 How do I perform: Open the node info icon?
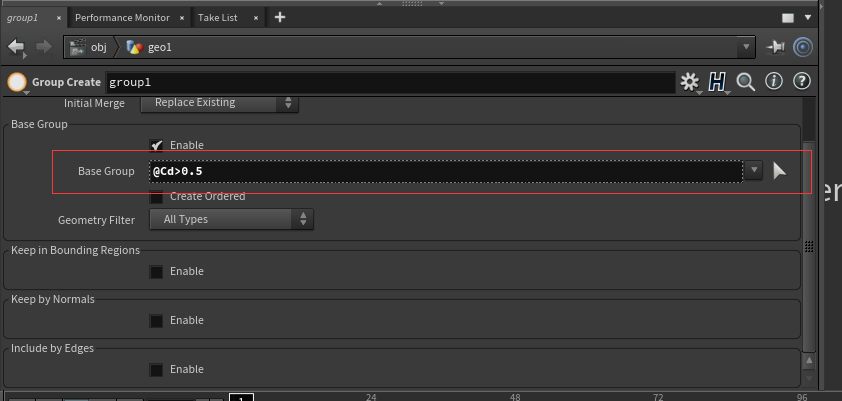(x=774, y=82)
